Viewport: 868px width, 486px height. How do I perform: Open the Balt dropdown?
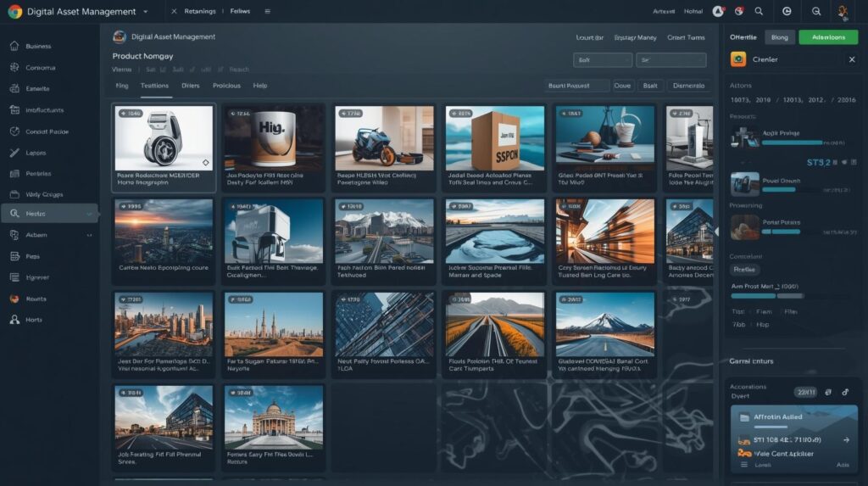point(603,60)
